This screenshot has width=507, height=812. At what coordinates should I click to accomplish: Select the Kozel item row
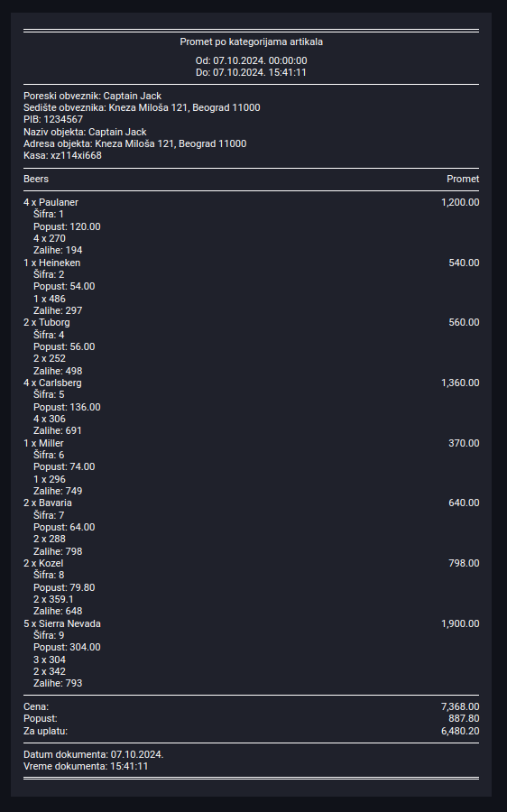[x=251, y=563]
